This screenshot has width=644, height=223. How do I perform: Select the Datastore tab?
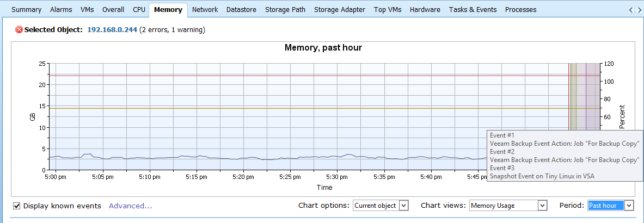(242, 9)
